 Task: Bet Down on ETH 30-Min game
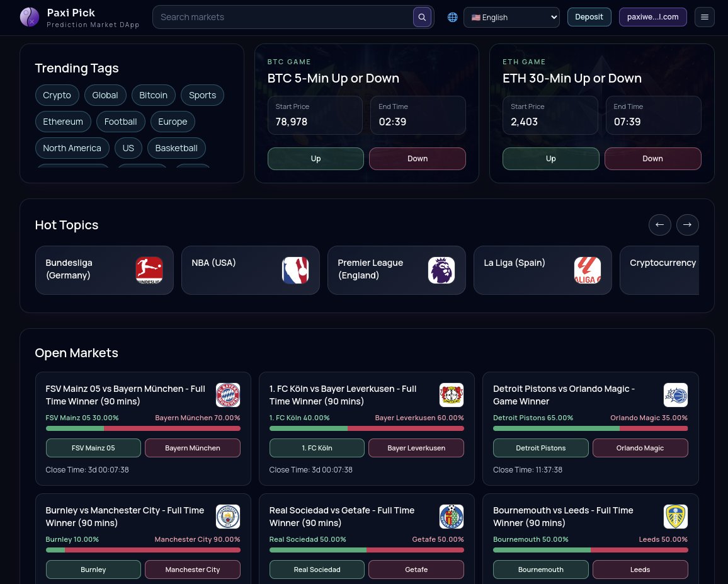[653, 159]
